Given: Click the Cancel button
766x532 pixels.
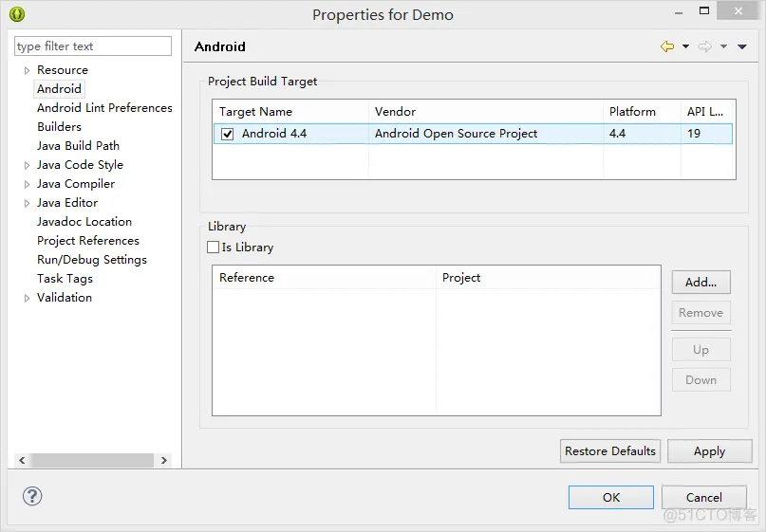Looking at the screenshot, I should point(704,497).
